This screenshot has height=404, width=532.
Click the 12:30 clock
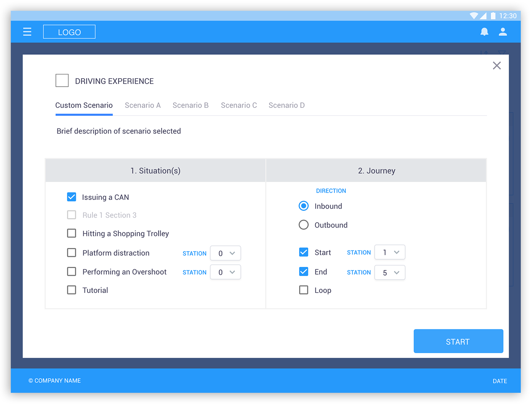click(508, 16)
